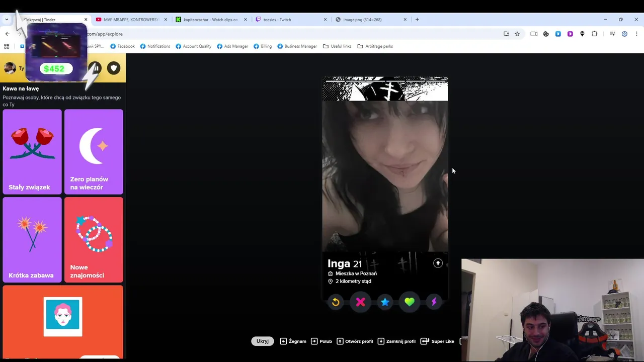Click the Polub shortcut hint
The width and height of the screenshot is (644, 362).
point(321,341)
